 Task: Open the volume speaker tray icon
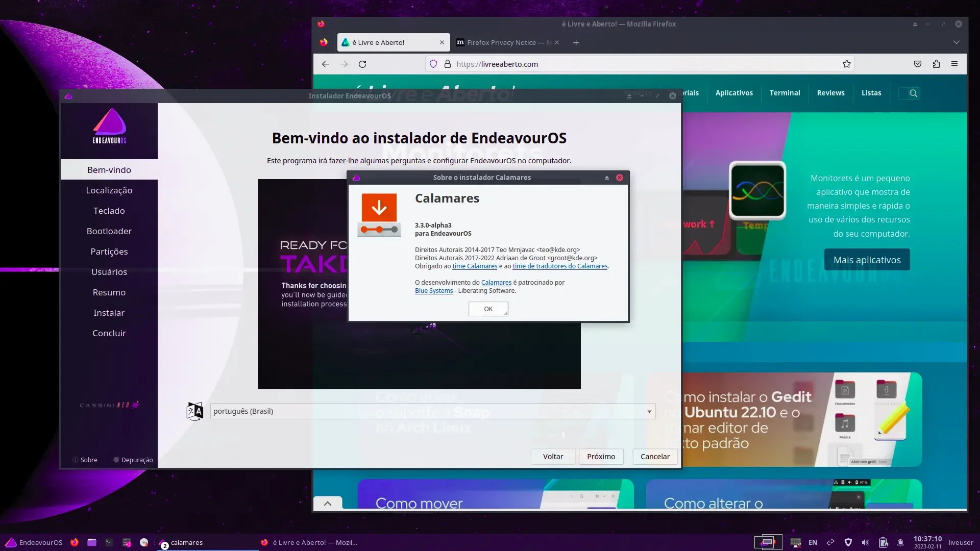(x=865, y=542)
